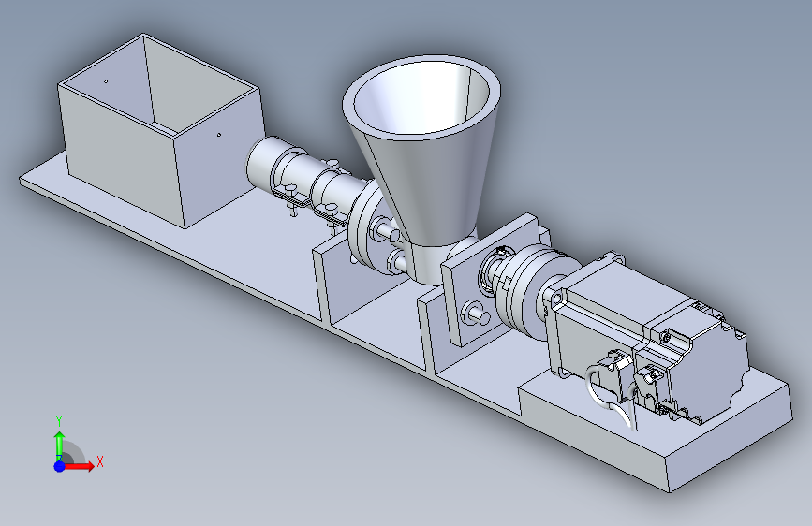Select the rectangular open box hopper

click(160, 132)
